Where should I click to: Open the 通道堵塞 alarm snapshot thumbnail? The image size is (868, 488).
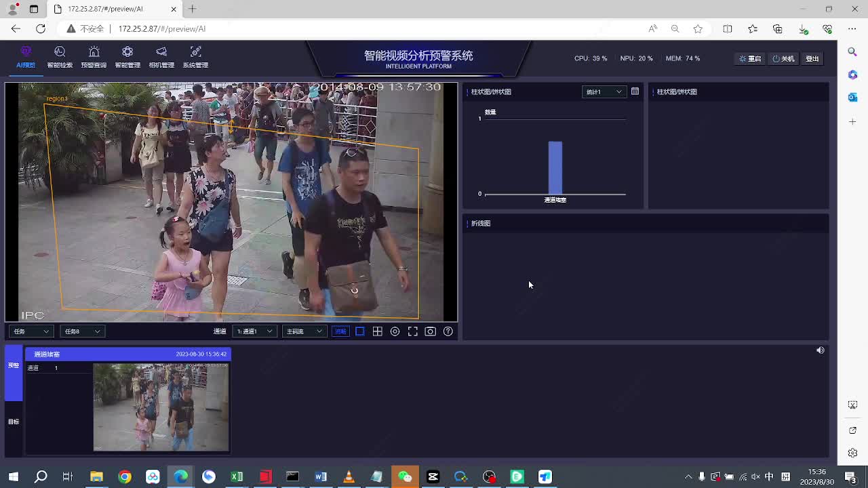click(161, 407)
